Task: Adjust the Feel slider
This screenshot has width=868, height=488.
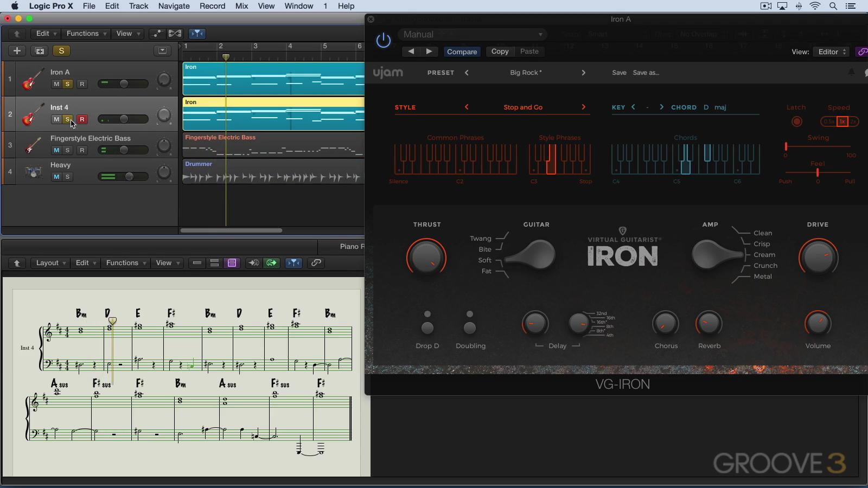Action: click(x=818, y=172)
